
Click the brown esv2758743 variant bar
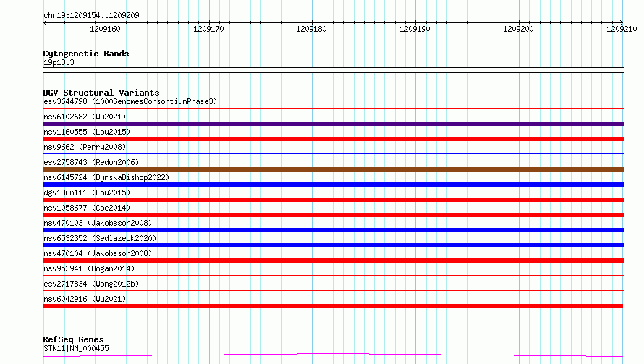333,169
